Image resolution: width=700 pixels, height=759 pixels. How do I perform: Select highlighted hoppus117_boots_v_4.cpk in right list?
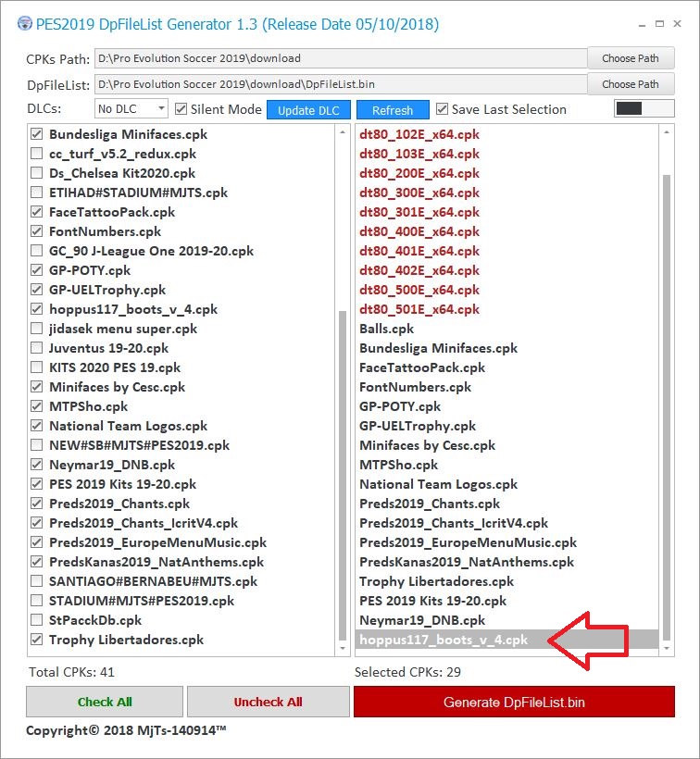506,640
